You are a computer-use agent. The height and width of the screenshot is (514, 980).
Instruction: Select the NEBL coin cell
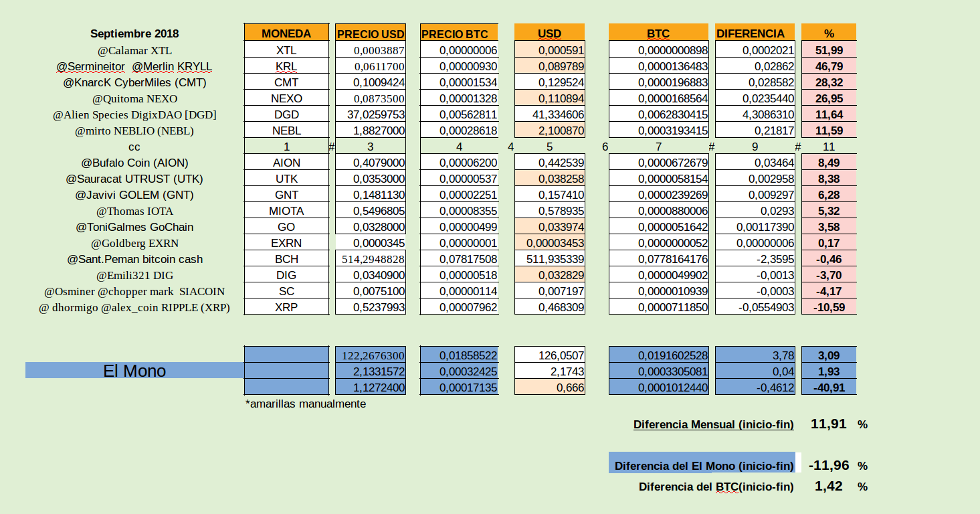286,131
